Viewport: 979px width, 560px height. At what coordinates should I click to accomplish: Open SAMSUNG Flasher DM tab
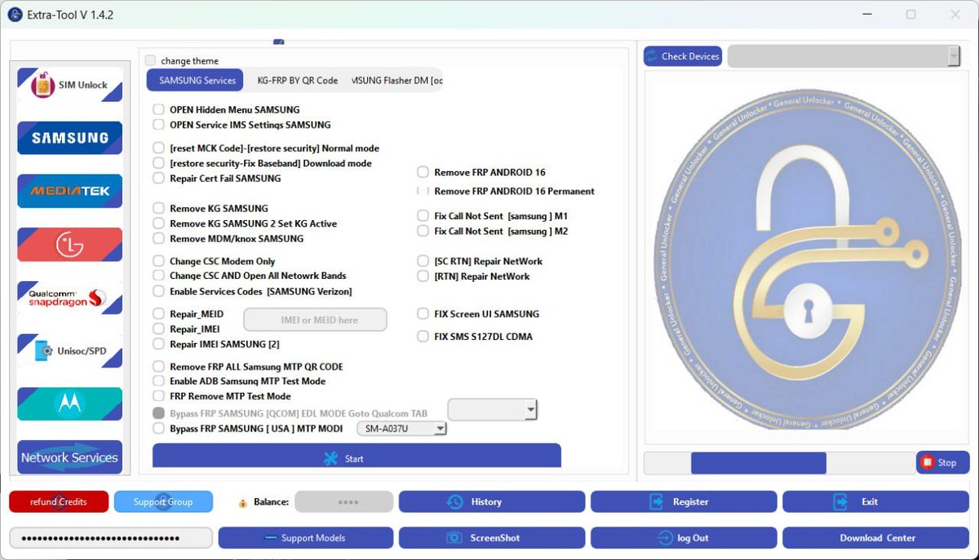click(396, 80)
